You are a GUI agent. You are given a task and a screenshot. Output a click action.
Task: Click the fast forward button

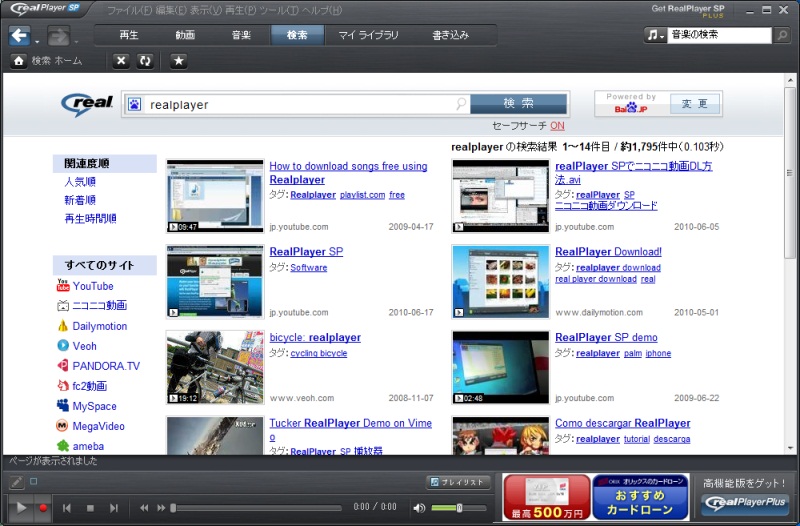[161, 508]
